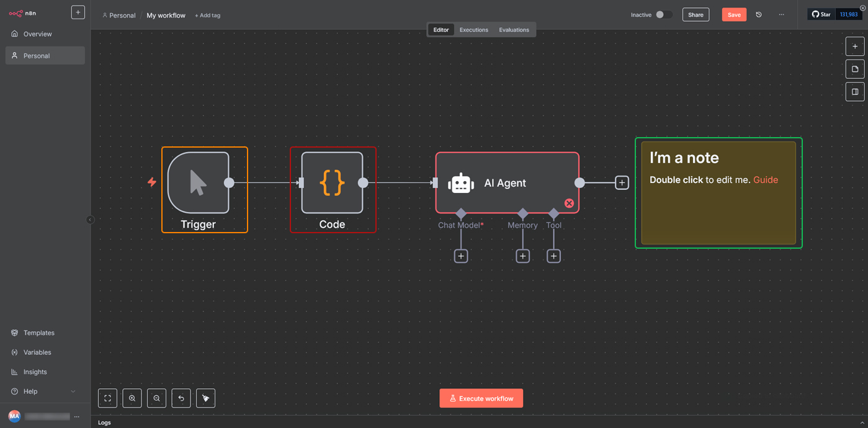Click the tidy up workflow icon
Viewport: 868px width, 428px height.
point(205,398)
